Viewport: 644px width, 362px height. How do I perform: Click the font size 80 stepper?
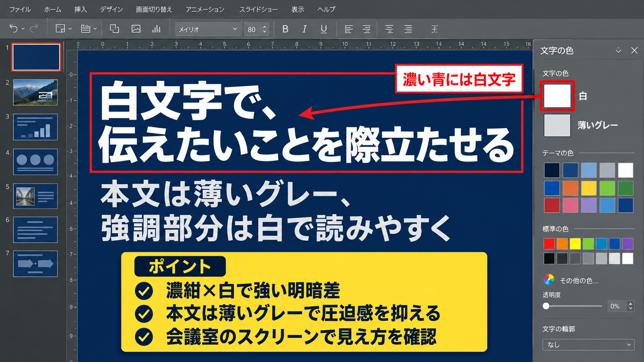coord(265,29)
